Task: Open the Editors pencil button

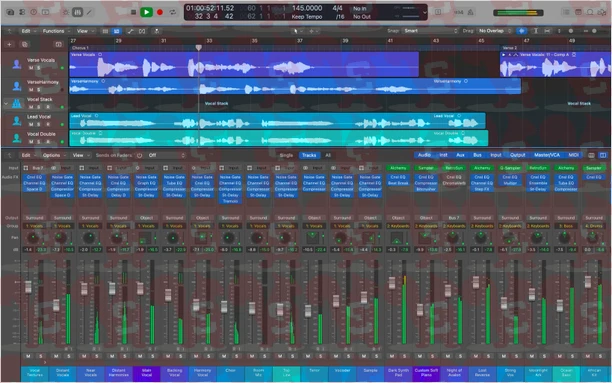Action: point(89,12)
